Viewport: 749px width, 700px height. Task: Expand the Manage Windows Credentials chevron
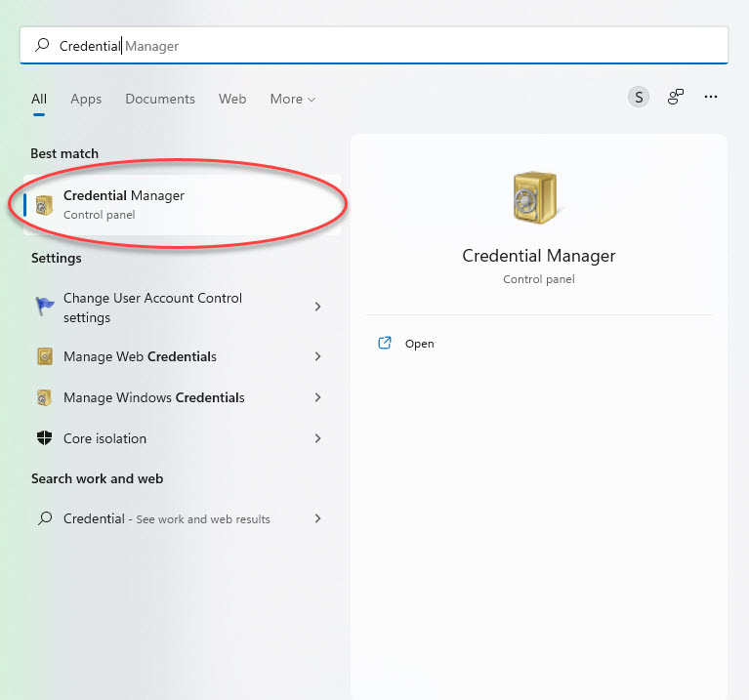(317, 397)
